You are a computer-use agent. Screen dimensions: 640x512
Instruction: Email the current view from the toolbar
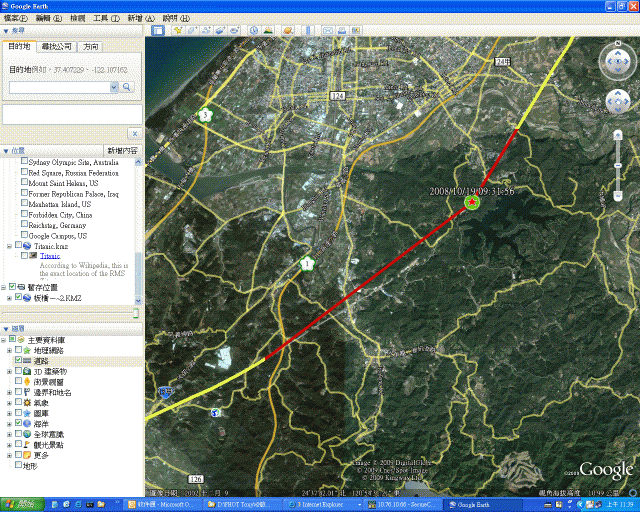(328, 31)
